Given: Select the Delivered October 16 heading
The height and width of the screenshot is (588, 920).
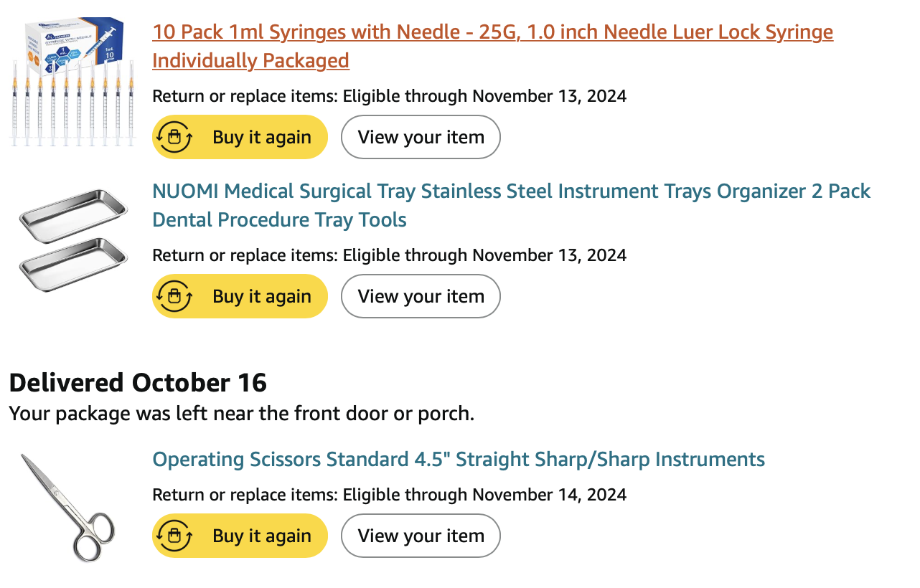Looking at the screenshot, I should [x=138, y=382].
